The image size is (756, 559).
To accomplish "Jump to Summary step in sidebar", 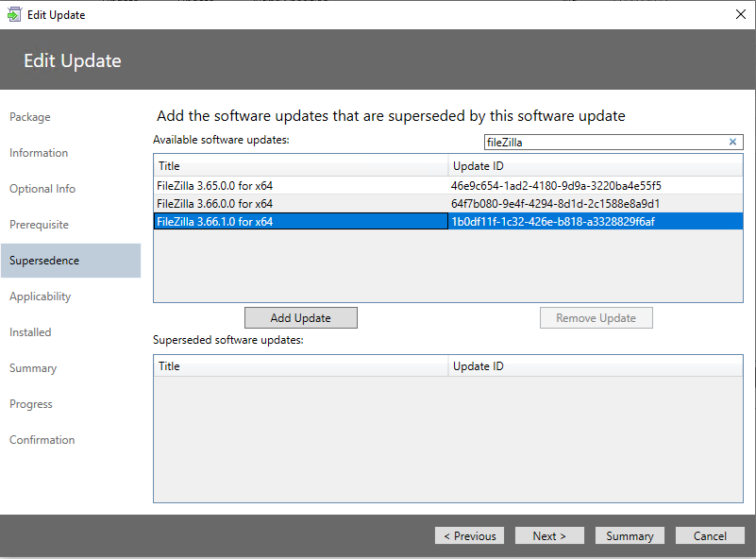I will (x=33, y=368).
